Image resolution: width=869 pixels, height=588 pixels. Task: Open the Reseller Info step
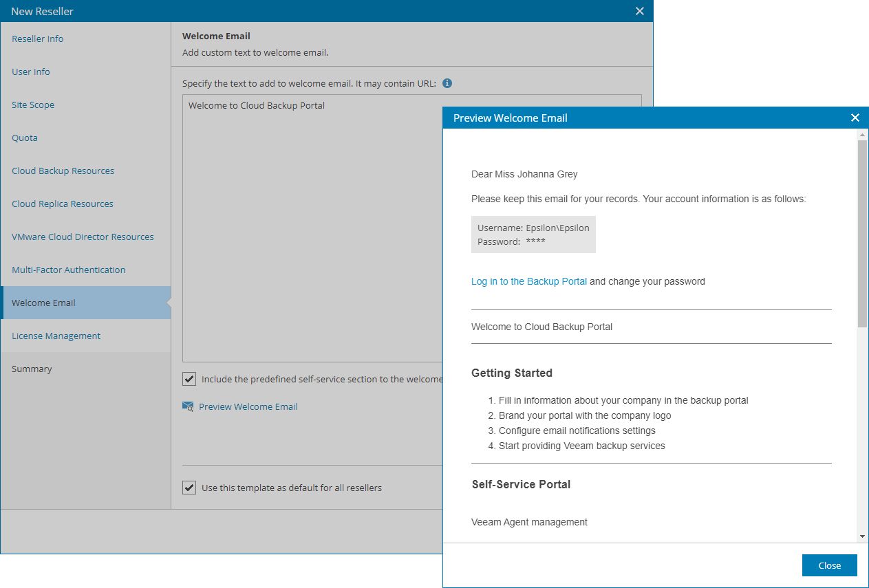38,39
